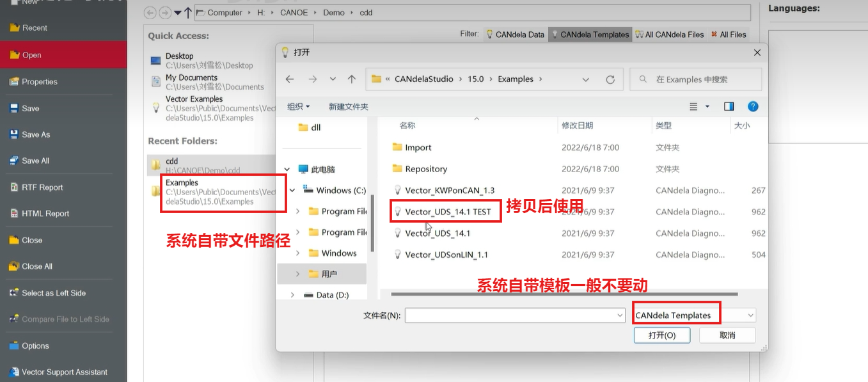
Task: Click the Recent folder icon
Action: (x=14, y=28)
